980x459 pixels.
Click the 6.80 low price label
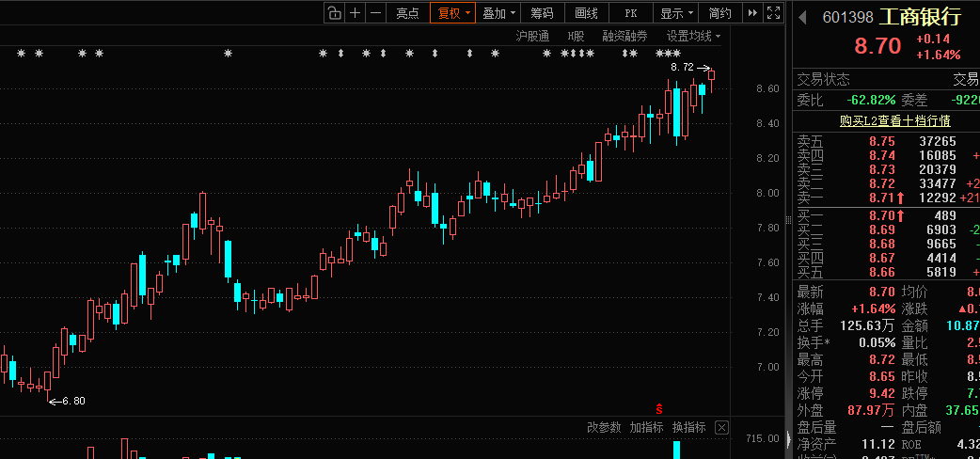tap(73, 401)
